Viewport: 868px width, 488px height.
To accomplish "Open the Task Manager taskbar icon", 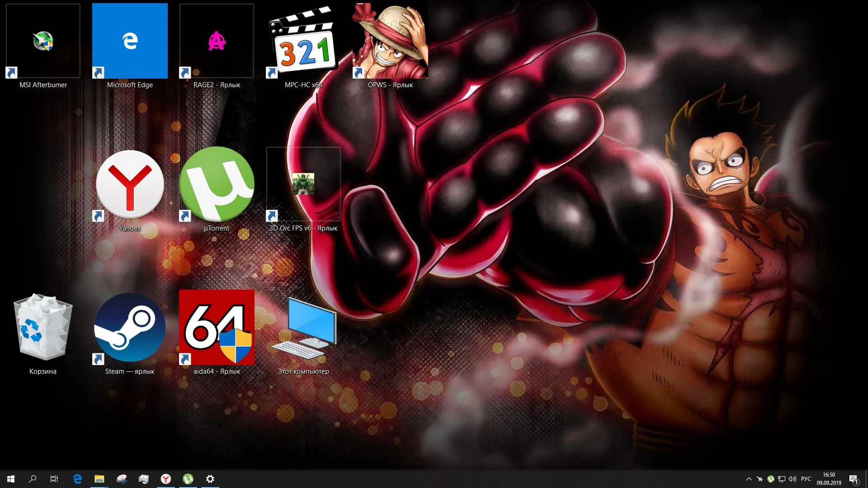I will pyautogui.click(x=144, y=479).
